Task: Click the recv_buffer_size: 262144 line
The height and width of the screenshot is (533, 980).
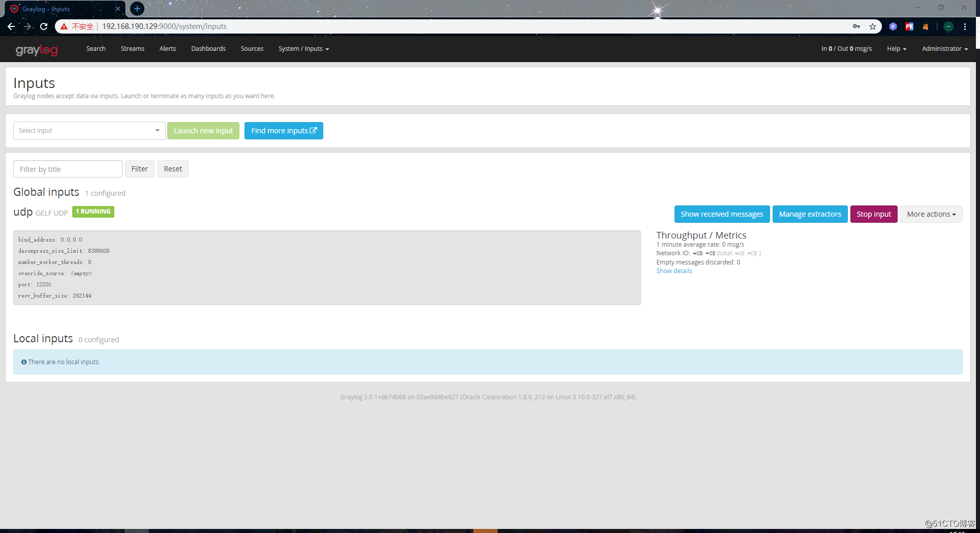Action: tap(55, 295)
